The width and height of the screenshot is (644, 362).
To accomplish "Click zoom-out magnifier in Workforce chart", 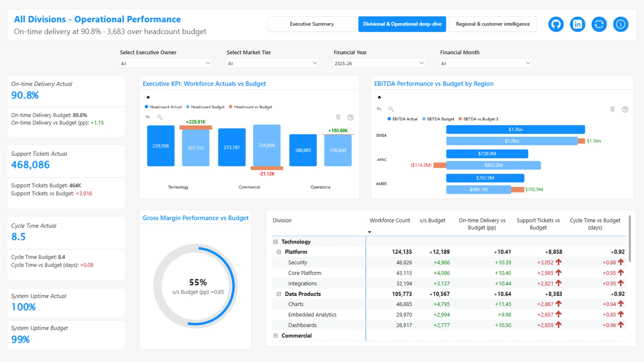I will click(x=160, y=117).
